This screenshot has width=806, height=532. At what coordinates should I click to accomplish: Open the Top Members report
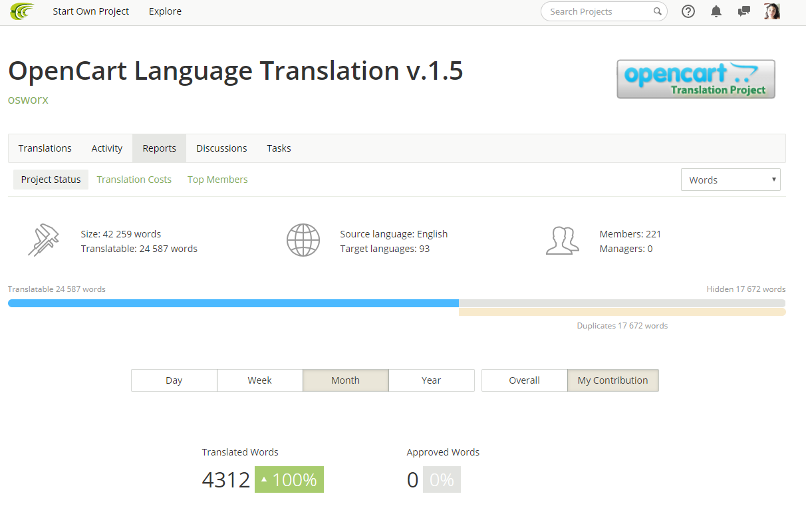coord(217,180)
